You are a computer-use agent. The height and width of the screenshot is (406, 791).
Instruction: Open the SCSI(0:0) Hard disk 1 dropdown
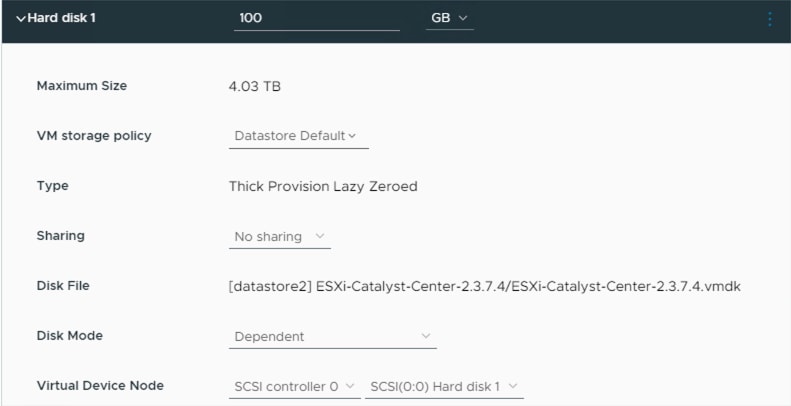point(444,387)
